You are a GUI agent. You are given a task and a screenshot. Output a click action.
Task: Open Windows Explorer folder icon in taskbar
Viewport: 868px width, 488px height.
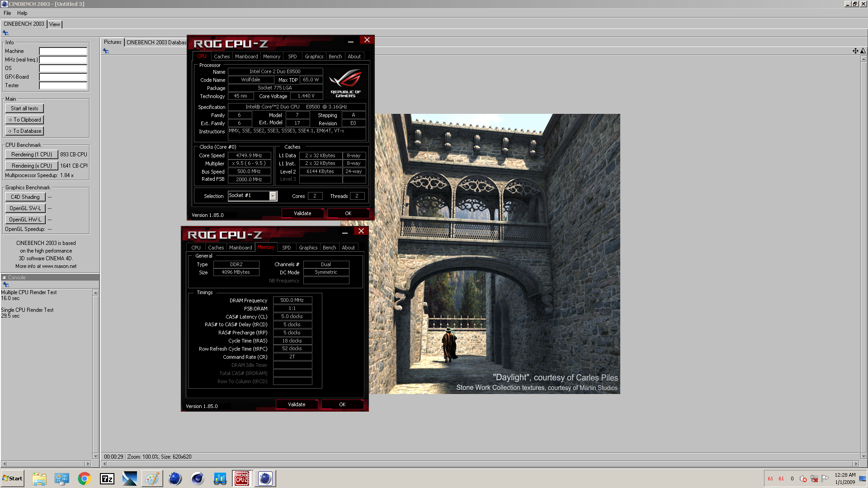click(39, 479)
